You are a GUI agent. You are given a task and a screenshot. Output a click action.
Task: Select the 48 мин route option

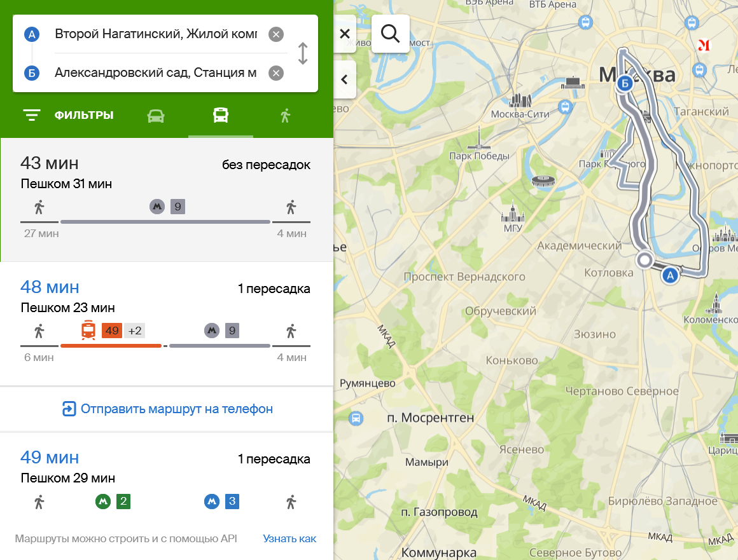pos(165,324)
